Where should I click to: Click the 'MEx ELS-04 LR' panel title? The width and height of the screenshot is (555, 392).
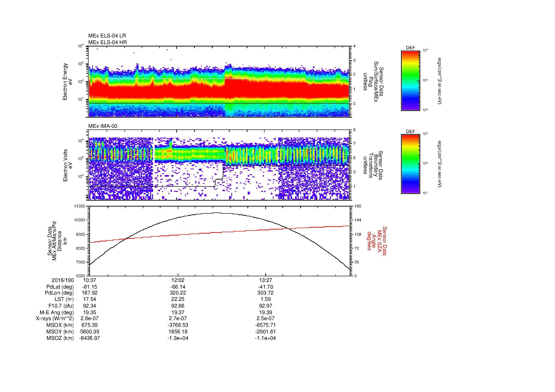pos(107,36)
